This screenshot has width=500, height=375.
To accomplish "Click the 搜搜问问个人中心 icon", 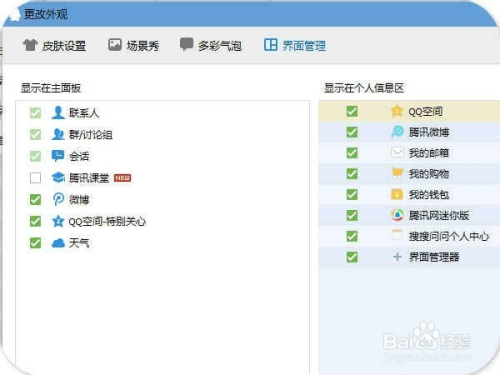I will [x=397, y=235].
